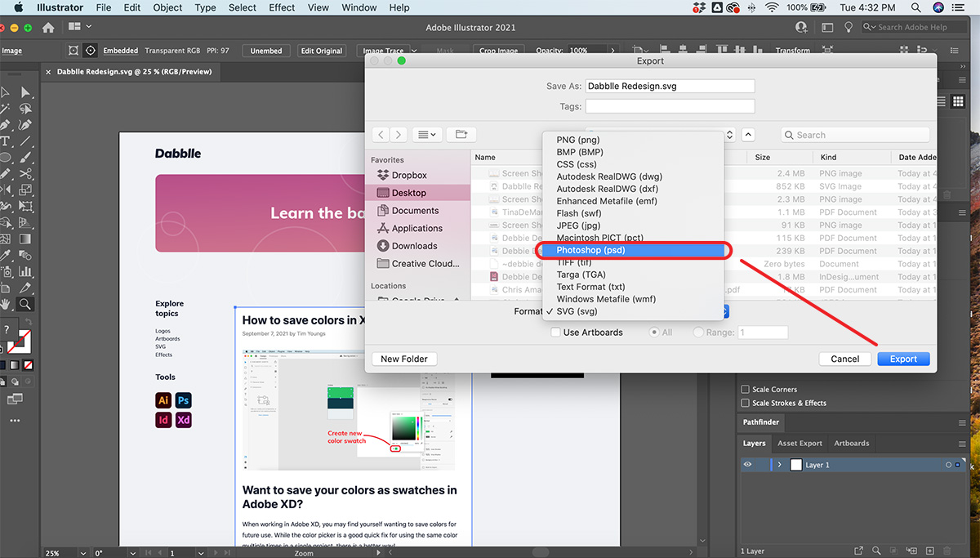Select the Zoom tool in toolbar
The image size is (980, 558).
coord(25,304)
